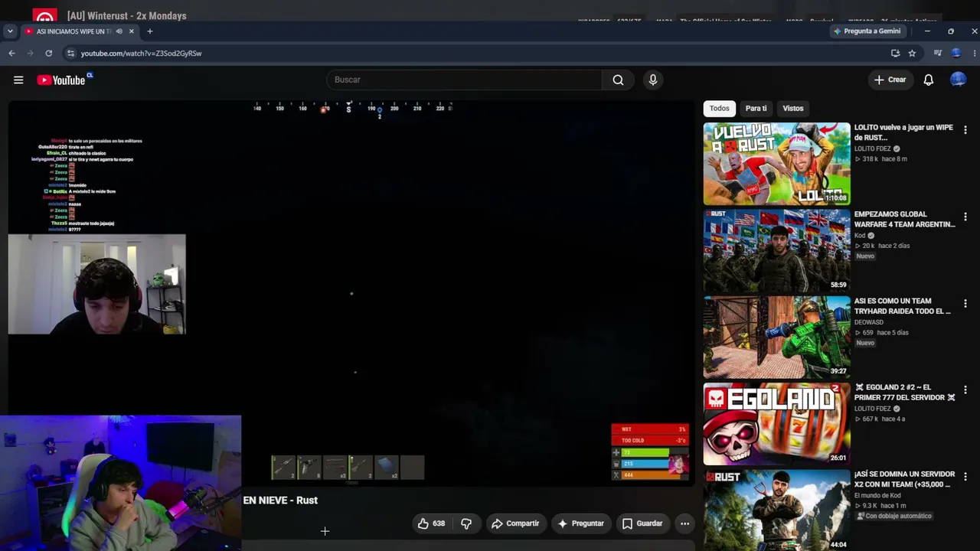Open the ASI ES COMO UN TEAM video title
This screenshot has height=551, width=980.
click(903, 306)
